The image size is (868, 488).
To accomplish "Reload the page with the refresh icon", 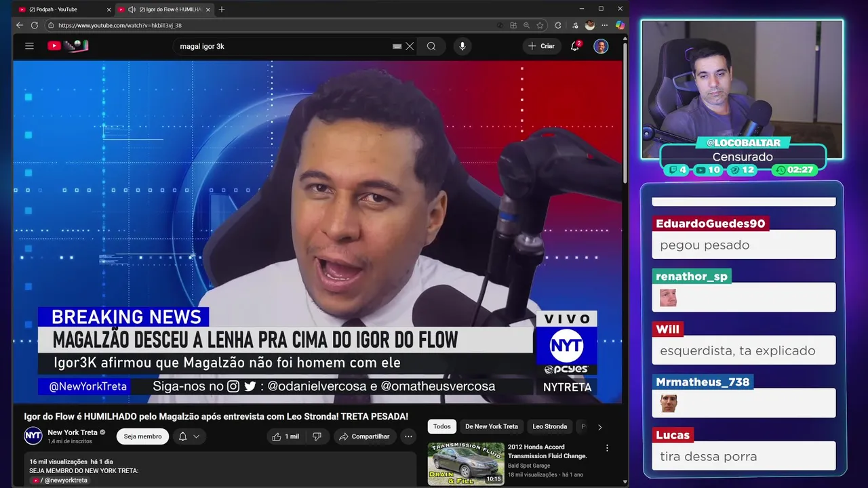I will [35, 25].
